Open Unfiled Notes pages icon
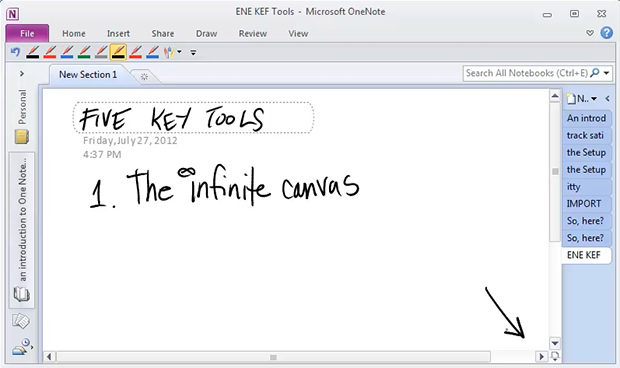Viewport: 620px width, 368px height. coord(21,321)
